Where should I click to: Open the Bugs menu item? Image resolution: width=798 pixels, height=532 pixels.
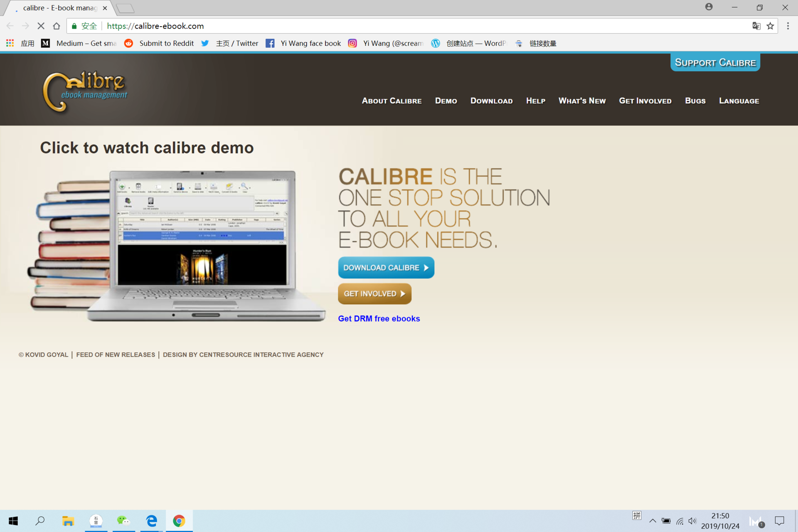tap(695, 101)
